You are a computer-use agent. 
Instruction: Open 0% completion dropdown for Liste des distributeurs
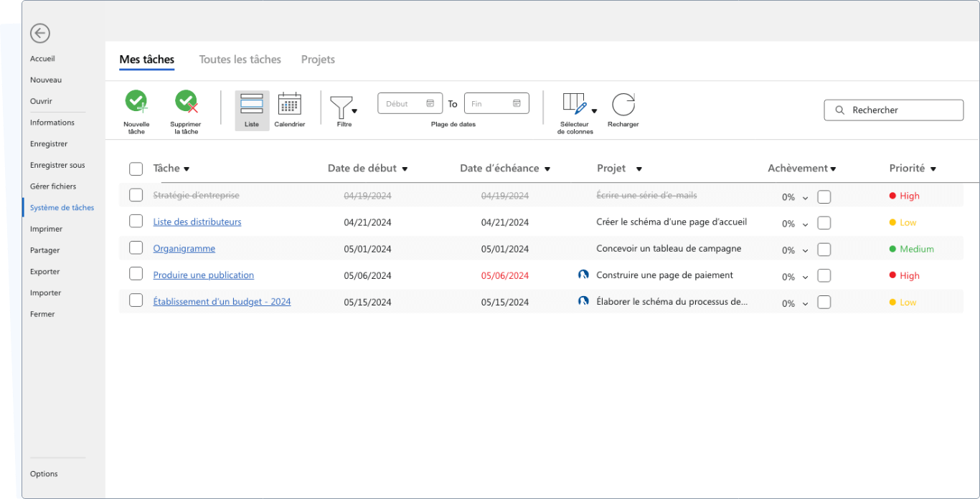805,224
